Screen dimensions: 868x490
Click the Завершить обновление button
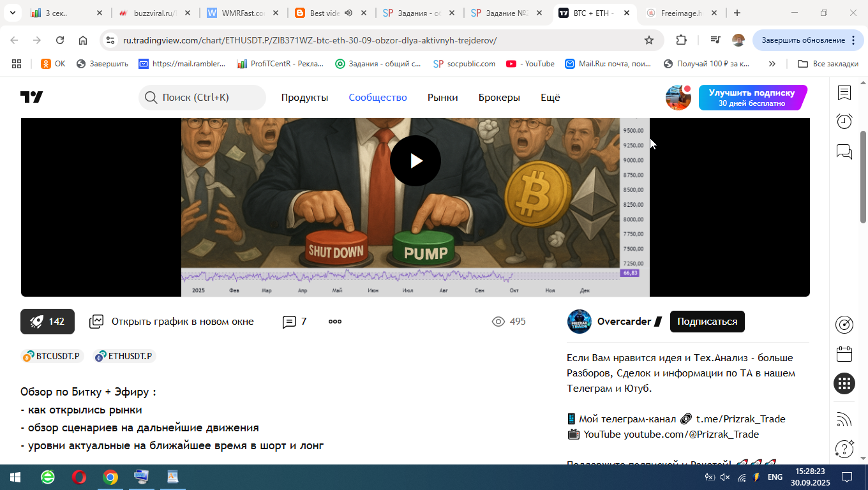point(808,40)
